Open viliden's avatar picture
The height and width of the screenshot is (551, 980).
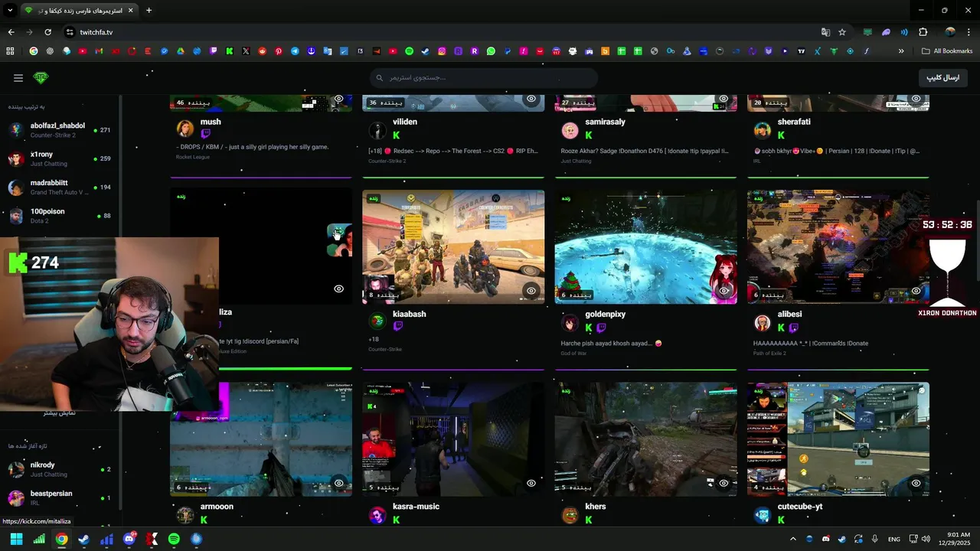click(x=377, y=130)
